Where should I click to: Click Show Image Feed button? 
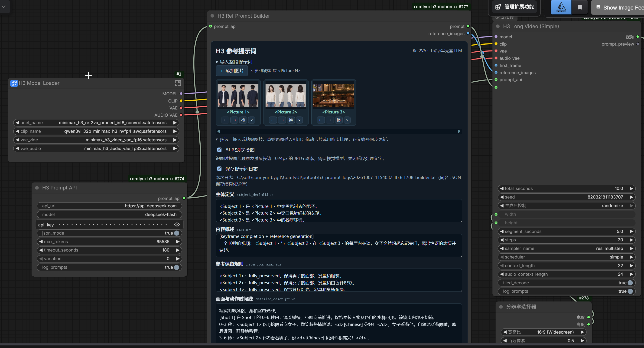618,7
